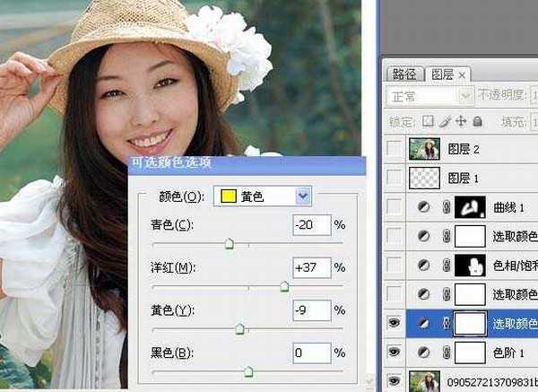Click the 曲线 1 adjustment layer icon
Screen dimensions: 538x392
424,208
